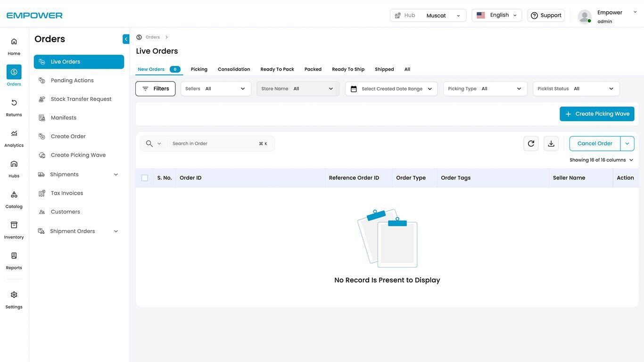Screen dimensions: 644x362
Task: Open the Sellers filter dropdown
Action: [x=216, y=89]
